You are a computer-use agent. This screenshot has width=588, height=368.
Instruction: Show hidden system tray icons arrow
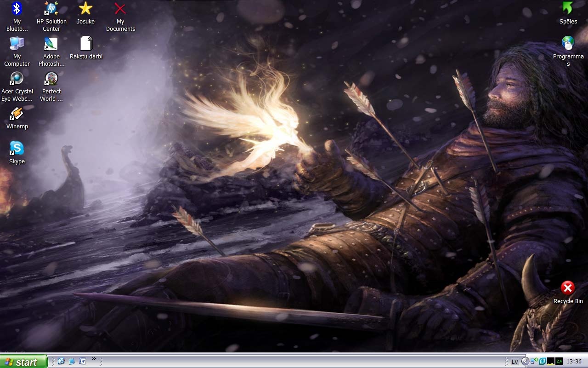(526, 362)
